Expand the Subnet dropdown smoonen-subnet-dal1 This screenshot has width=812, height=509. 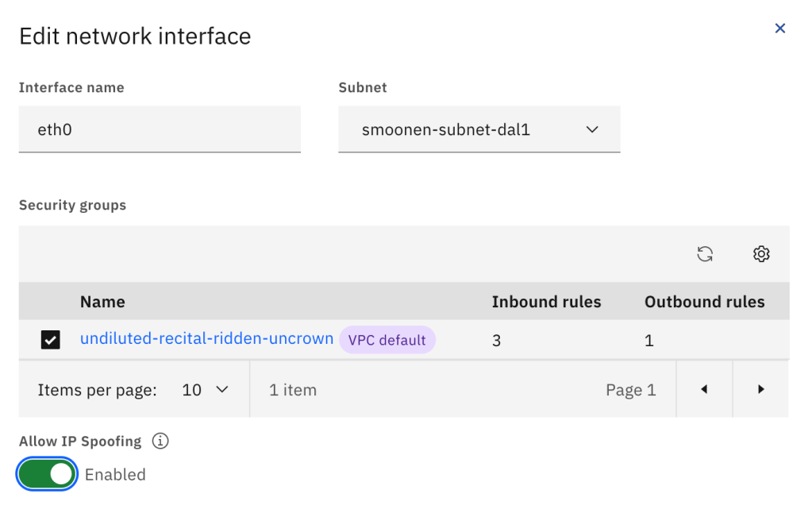pyautogui.click(x=479, y=129)
